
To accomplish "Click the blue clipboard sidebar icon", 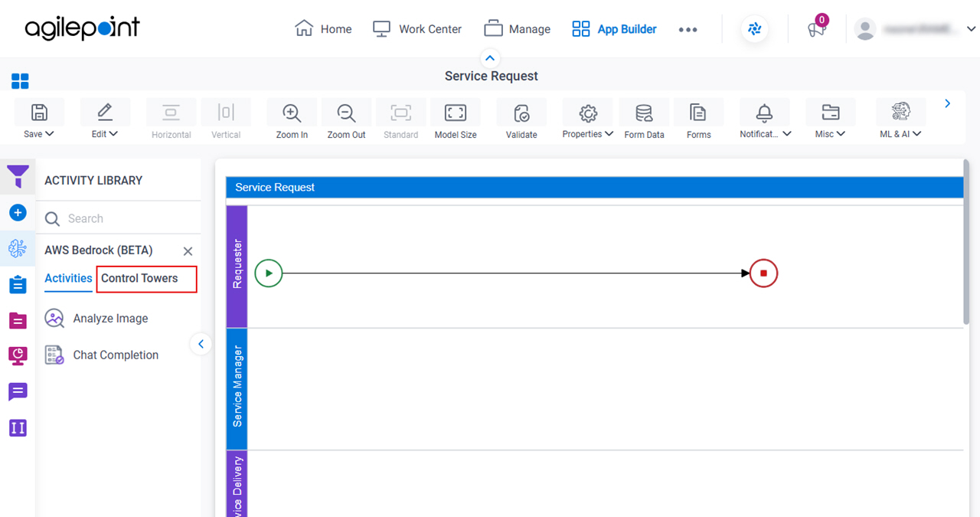I will pyautogui.click(x=18, y=284).
